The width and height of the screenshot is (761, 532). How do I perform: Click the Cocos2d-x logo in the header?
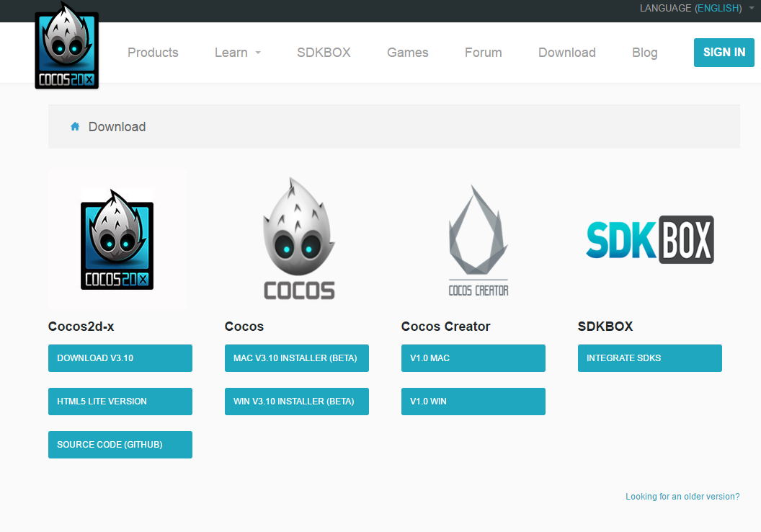tap(67, 45)
